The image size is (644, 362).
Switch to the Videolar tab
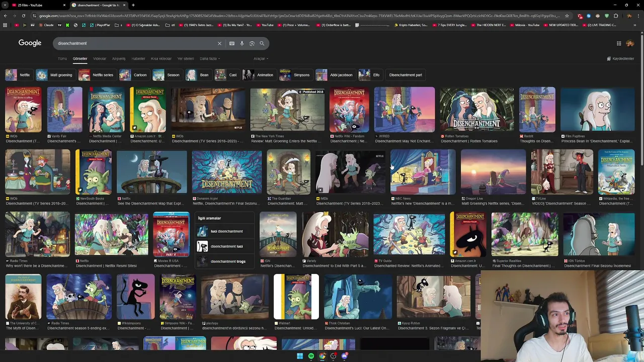(x=100, y=59)
